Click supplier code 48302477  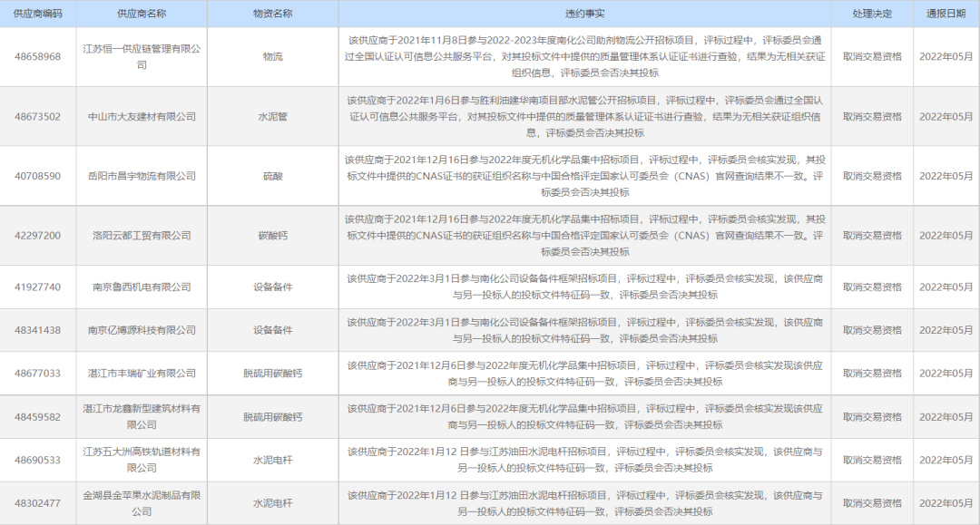[x=37, y=502]
